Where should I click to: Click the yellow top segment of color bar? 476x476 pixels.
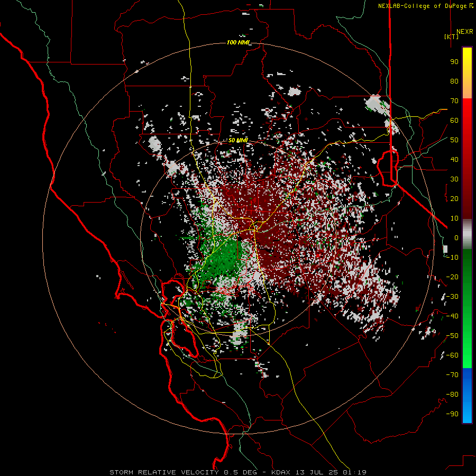(x=467, y=73)
